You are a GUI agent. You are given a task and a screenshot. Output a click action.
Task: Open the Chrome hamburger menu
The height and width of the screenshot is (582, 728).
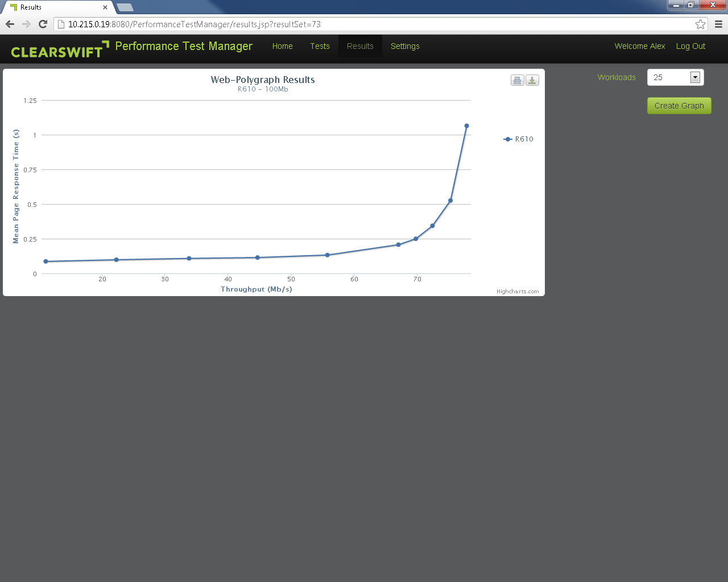pos(718,24)
